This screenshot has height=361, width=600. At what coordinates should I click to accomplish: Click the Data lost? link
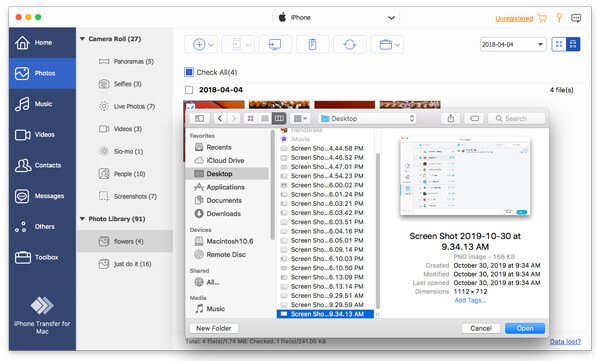point(565,341)
